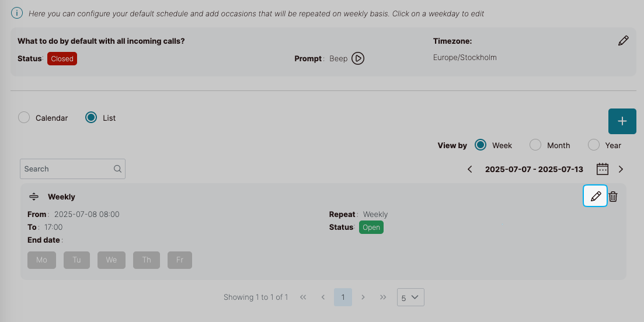View schedule by Year

[x=594, y=145]
